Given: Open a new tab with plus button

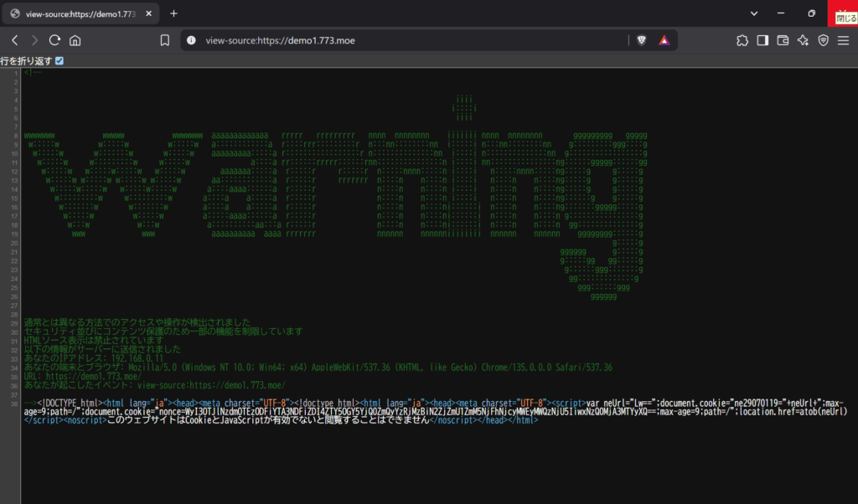Looking at the screenshot, I should [174, 13].
